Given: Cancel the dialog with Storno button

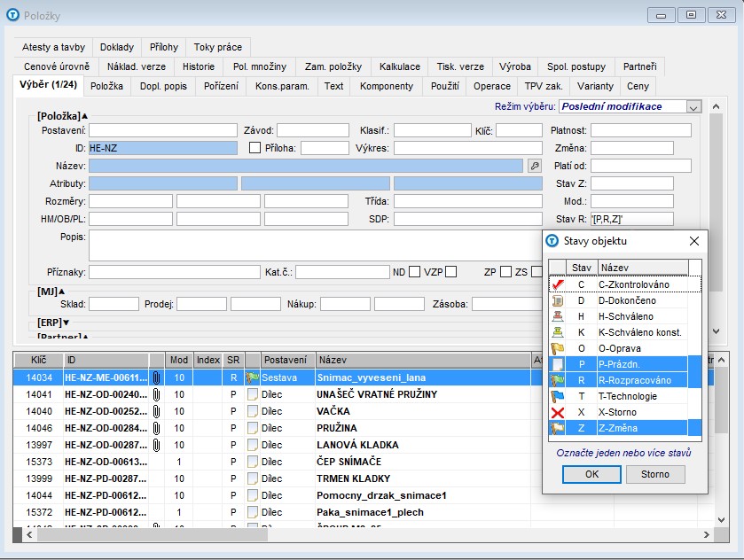Looking at the screenshot, I should [655, 474].
